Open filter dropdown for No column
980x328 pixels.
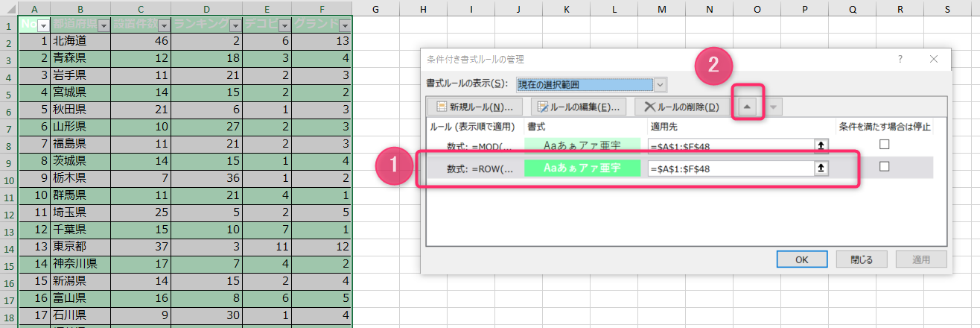point(42,25)
